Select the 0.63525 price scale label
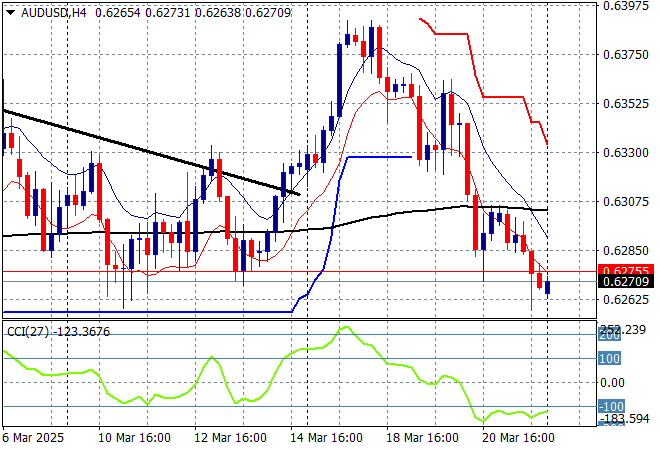 pos(626,103)
